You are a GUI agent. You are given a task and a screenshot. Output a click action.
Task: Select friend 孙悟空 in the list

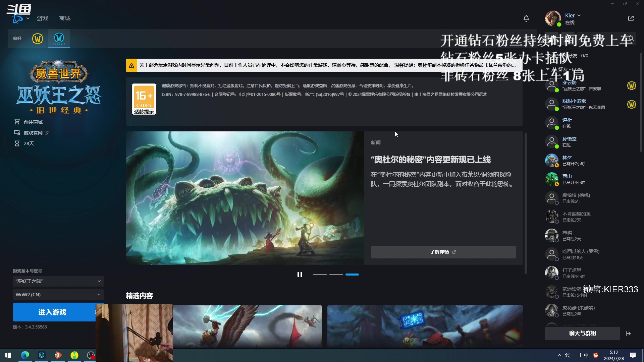point(590,142)
